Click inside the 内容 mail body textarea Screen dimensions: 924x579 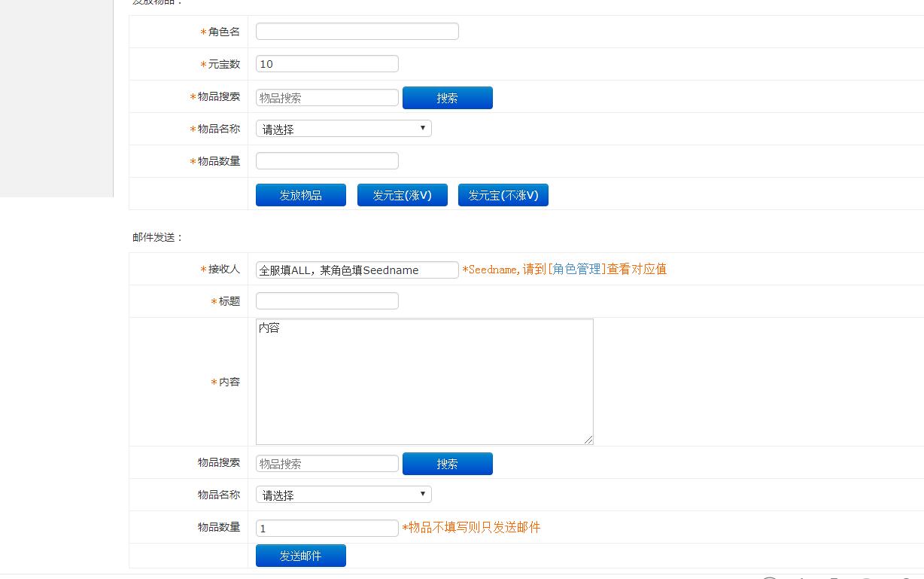pos(424,382)
